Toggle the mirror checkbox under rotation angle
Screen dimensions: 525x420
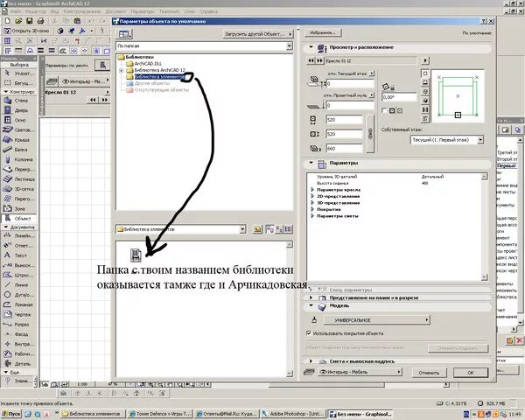[384, 110]
